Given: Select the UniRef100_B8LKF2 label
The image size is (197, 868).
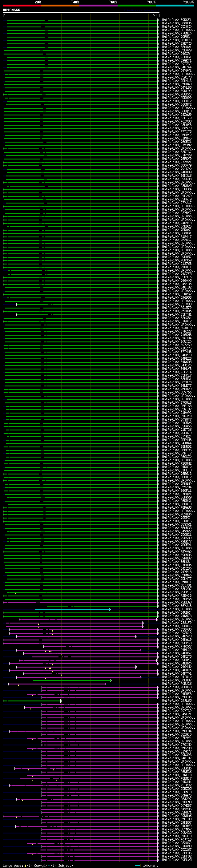Looking at the screenshot, I should pos(176,101).
